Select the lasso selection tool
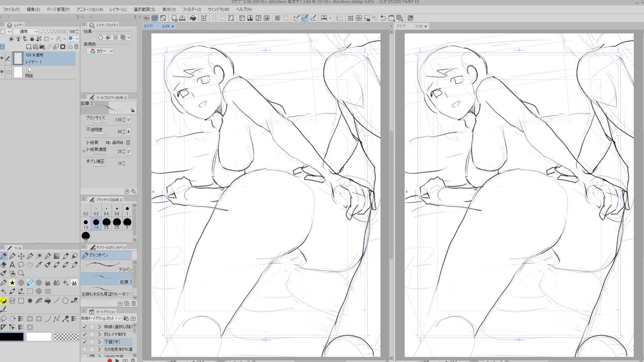Image resolution: width=644 pixels, height=362 pixels. (x=3, y=319)
